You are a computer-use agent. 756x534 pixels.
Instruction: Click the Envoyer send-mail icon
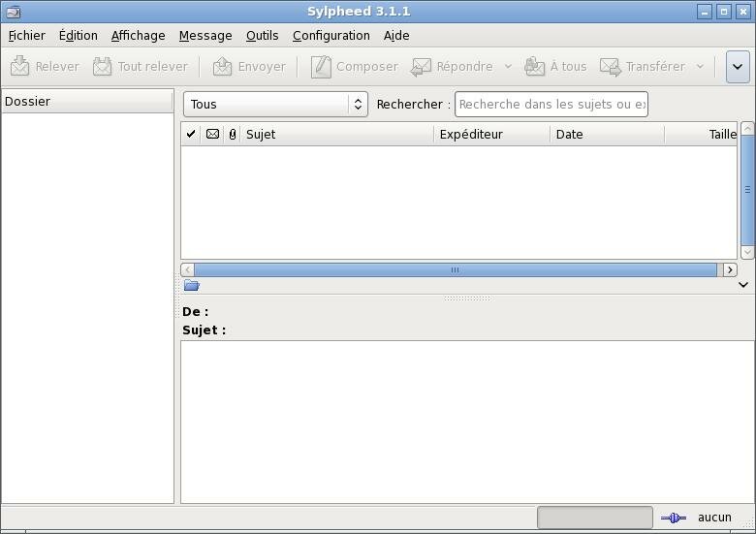pos(222,66)
